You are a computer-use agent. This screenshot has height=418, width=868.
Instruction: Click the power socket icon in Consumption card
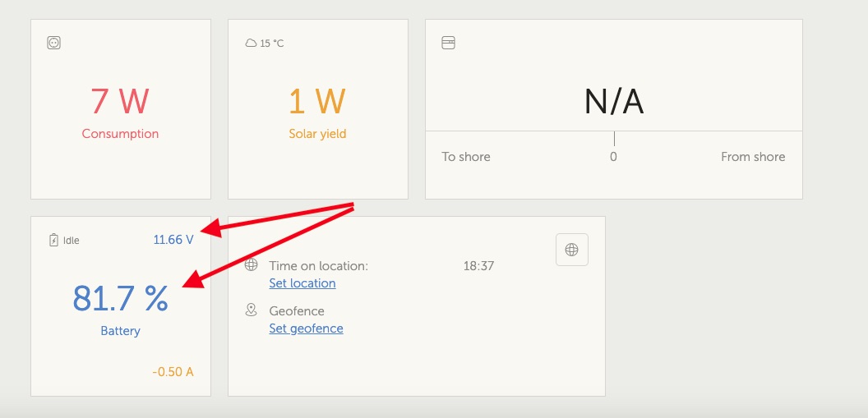click(53, 43)
